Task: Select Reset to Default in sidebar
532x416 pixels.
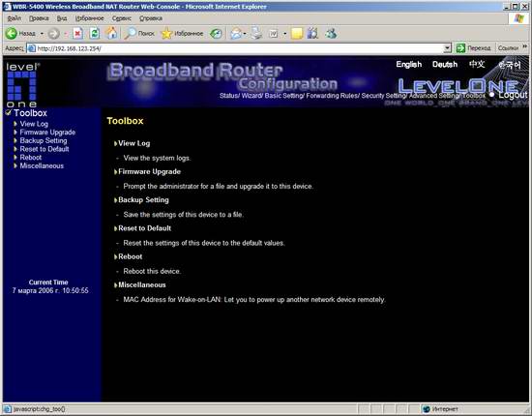Action: 44,149
